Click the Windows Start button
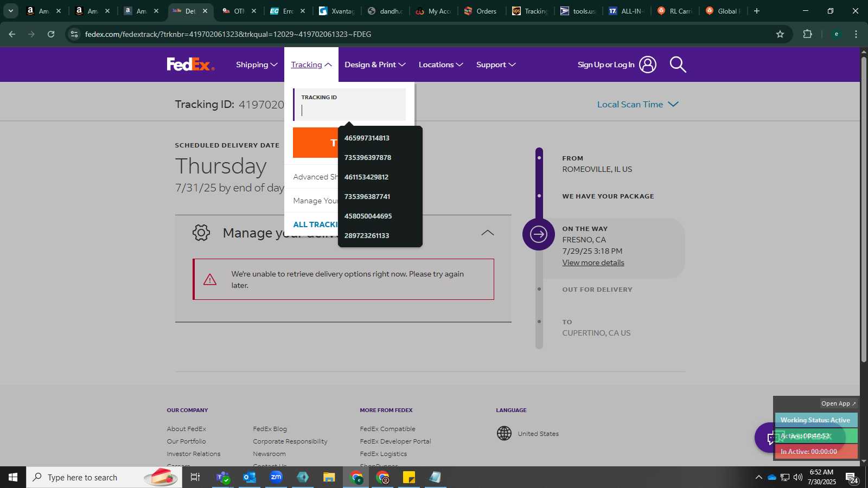The width and height of the screenshot is (868, 488). tap(13, 477)
